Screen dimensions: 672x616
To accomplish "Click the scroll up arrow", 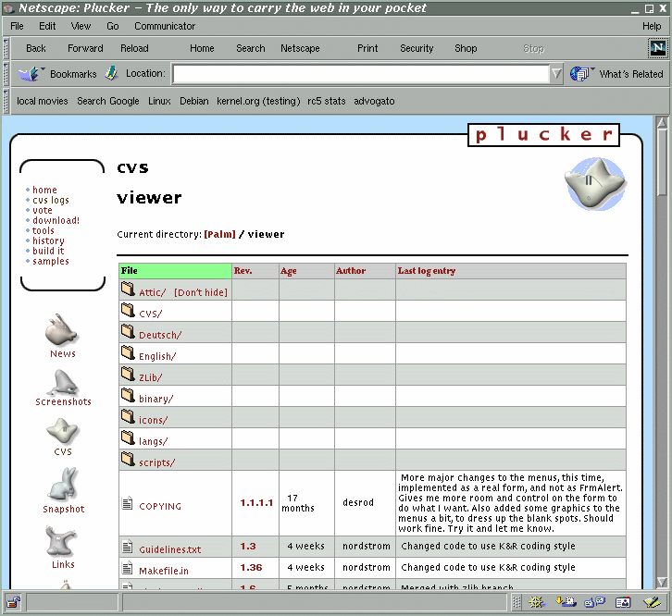I will (662, 122).
